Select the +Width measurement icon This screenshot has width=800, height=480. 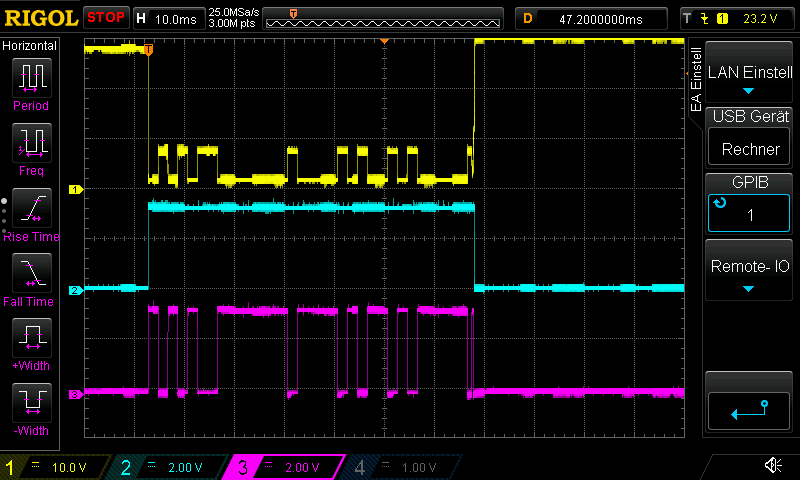coord(32,337)
